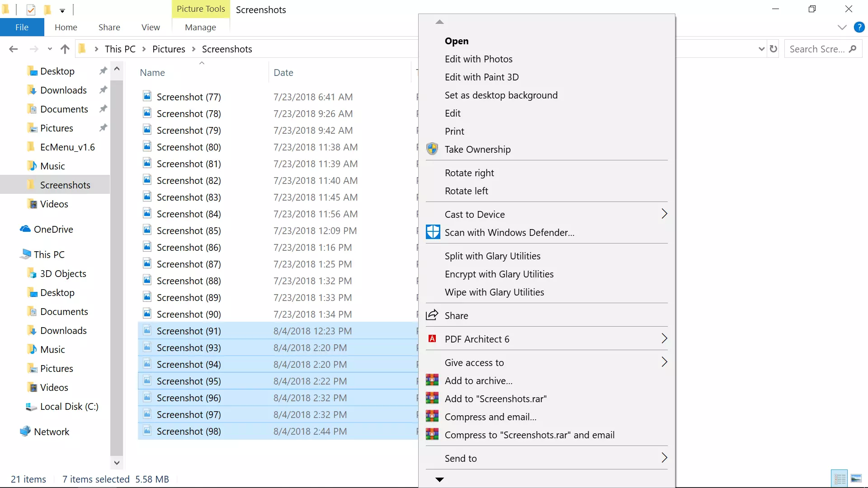Click the Share icon in context menu
The width and height of the screenshot is (868, 488).
432,314
